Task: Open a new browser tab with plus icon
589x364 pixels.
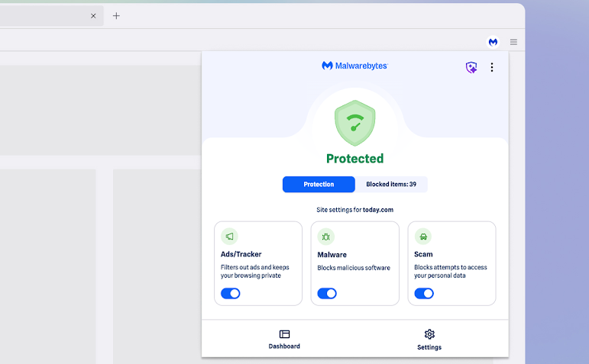Action: 116,16
